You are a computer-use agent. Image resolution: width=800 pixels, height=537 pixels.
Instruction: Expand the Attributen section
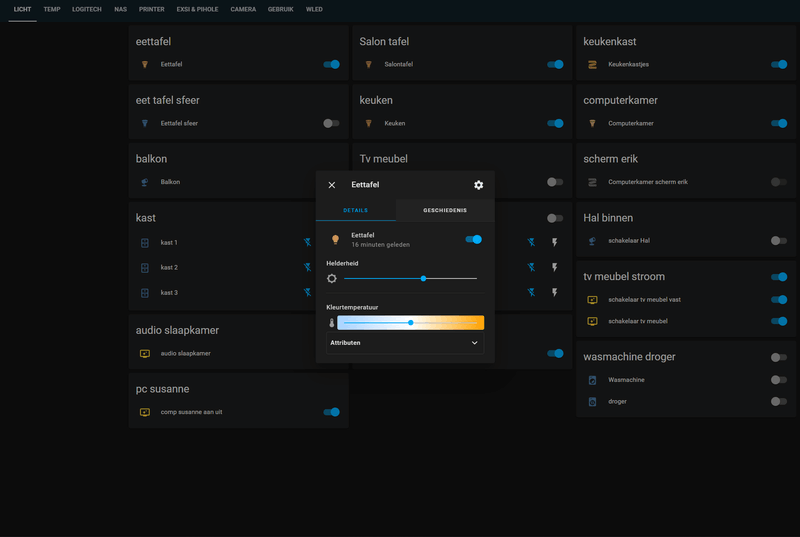point(405,343)
